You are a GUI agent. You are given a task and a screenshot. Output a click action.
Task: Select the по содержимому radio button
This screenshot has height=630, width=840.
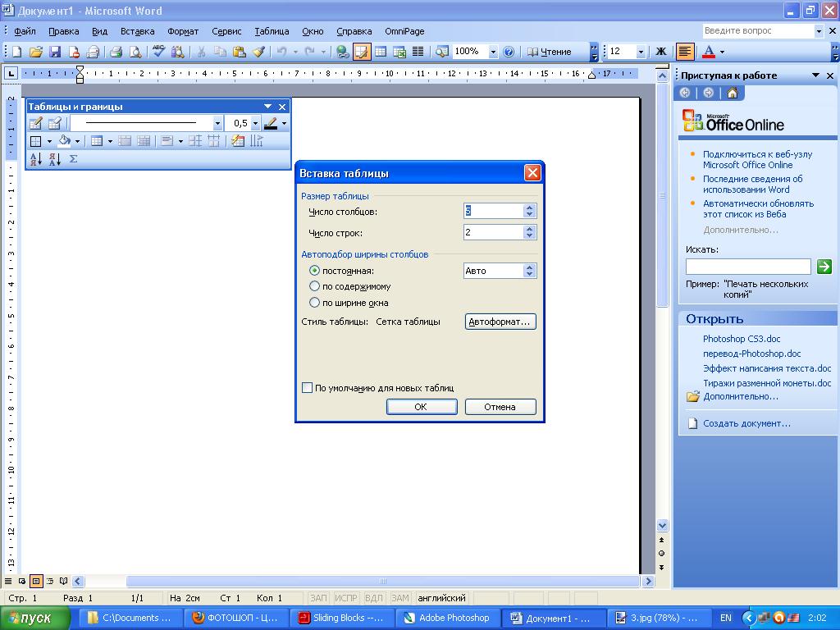[x=314, y=286]
